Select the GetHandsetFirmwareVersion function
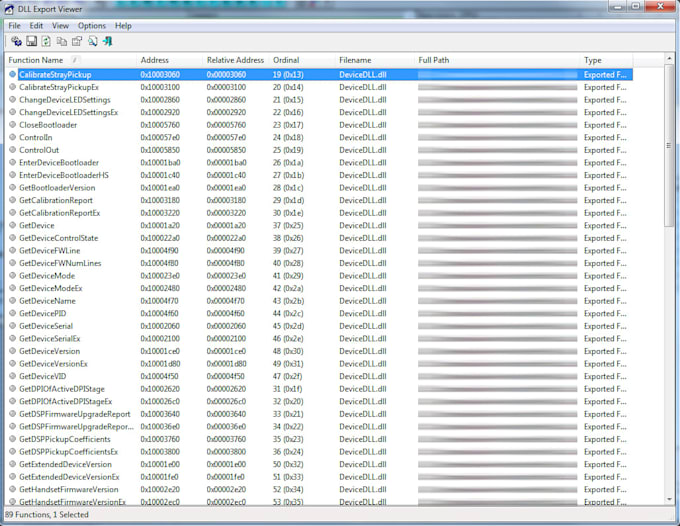 pyautogui.click(x=69, y=490)
